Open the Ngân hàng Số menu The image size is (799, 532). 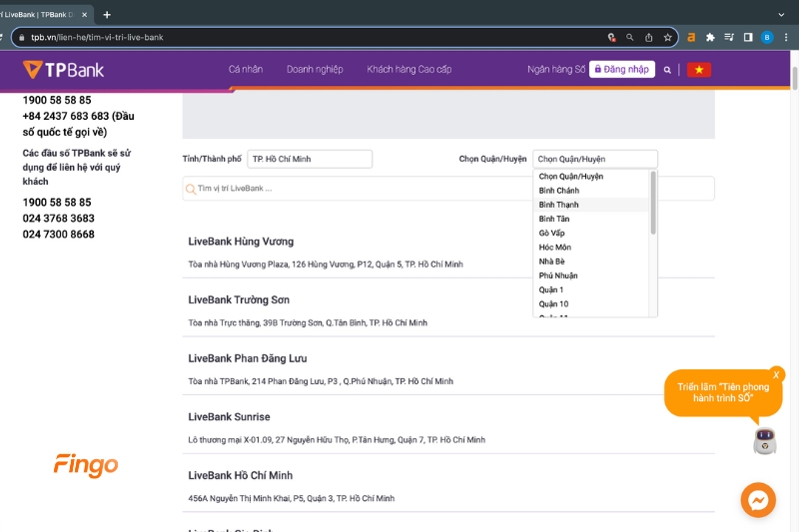pos(556,69)
